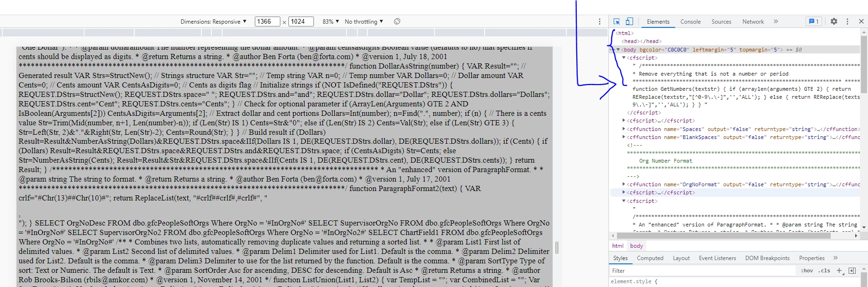868x287 pixels.
Task: Expand the highlighted collapsed cfscript node
Action: pyautogui.click(x=624, y=192)
